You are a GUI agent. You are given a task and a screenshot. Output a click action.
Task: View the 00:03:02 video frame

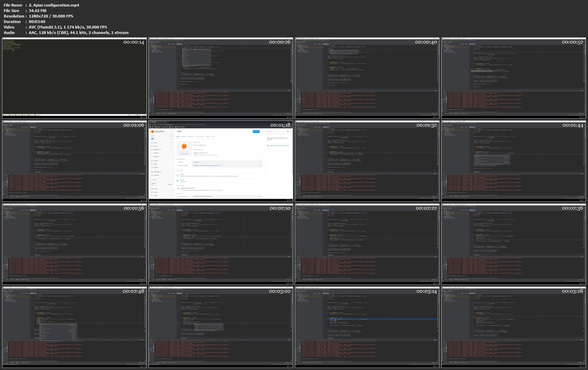[x=221, y=327]
